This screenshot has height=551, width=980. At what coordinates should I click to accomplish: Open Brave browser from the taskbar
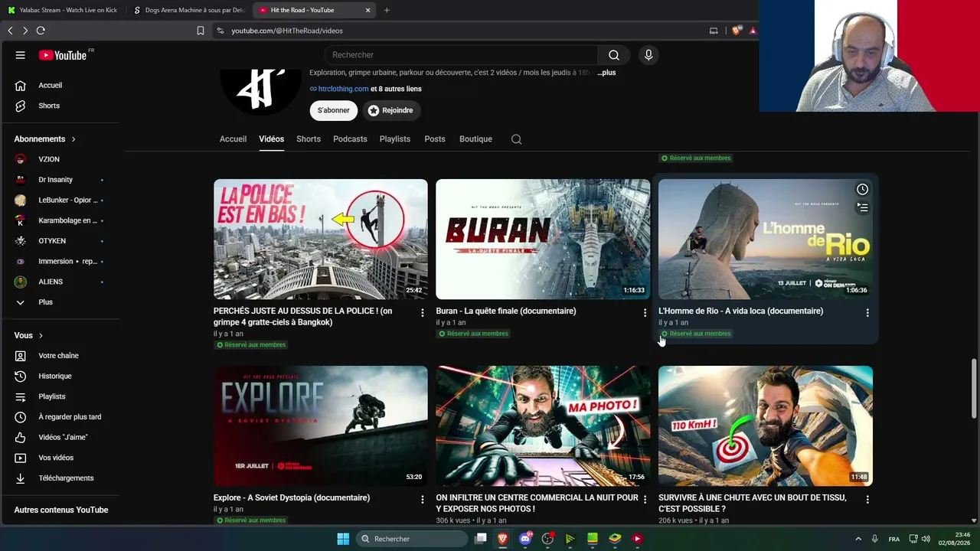[x=503, y=539]
